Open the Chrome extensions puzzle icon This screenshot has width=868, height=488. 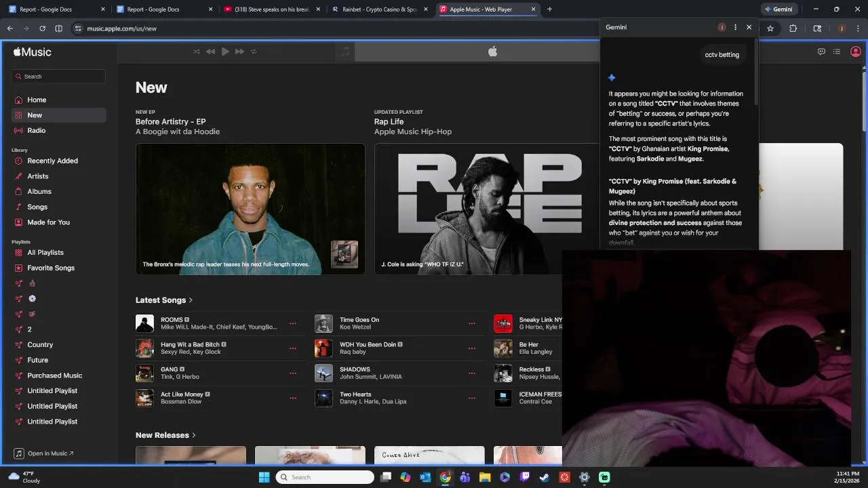(x=793, y=28)
